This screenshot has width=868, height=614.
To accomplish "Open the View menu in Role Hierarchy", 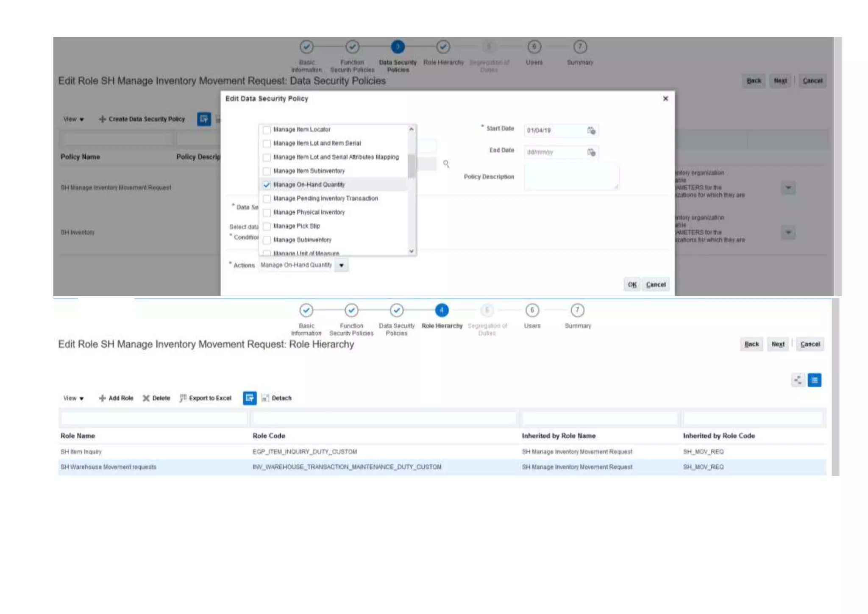I will click(73, 398).
